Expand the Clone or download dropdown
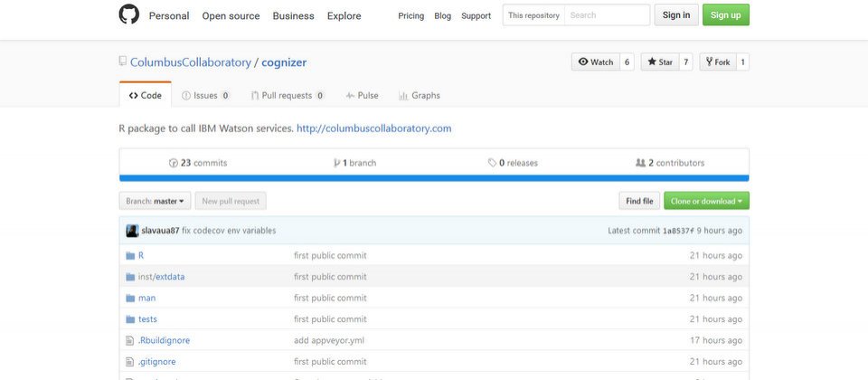Image resolution: width=868 pixels, height=380 pixels. [706, 201]
